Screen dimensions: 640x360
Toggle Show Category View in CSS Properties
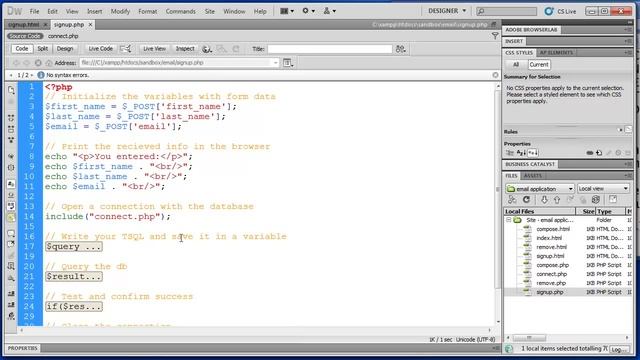(x=510, y=153)
